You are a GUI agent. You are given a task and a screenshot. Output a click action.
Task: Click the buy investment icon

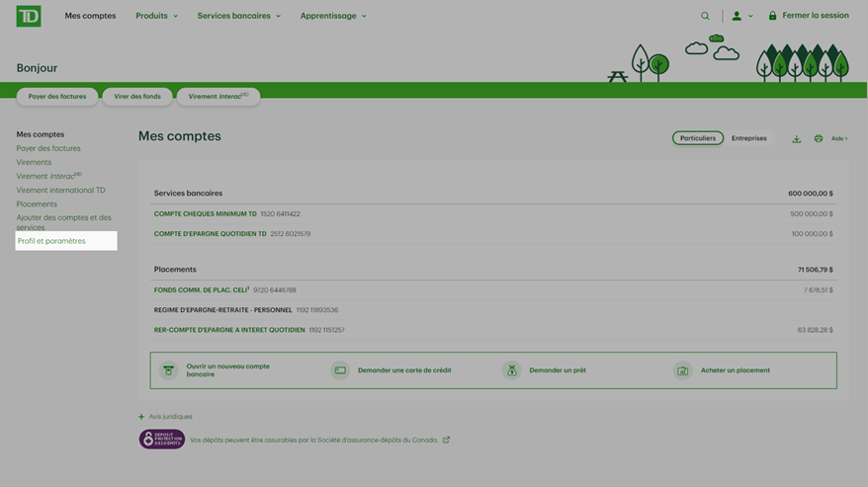(682, 370)
